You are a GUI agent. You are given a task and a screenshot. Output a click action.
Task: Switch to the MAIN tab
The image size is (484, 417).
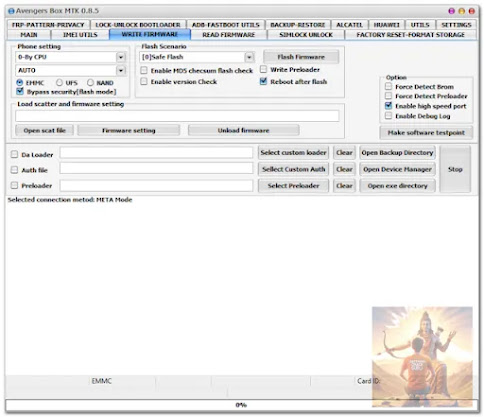pos(29,35)
